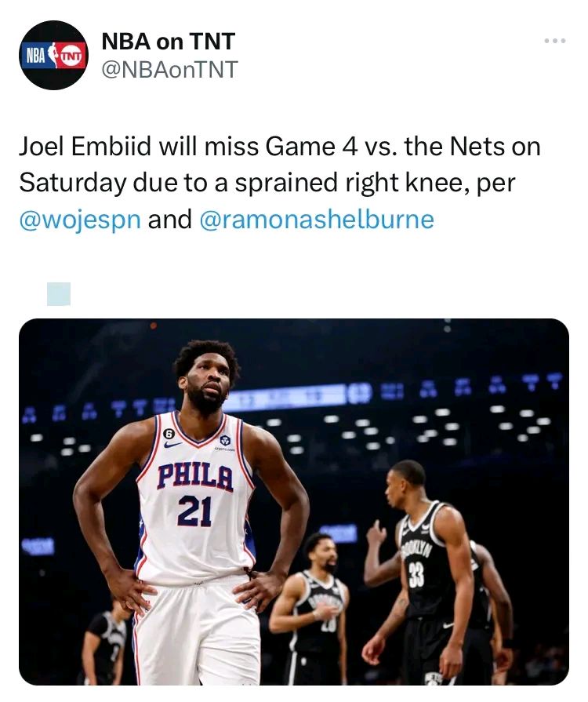Click the number 6 patch on the jersey
This screenshot has height=702, width=588.
(169, 433)
